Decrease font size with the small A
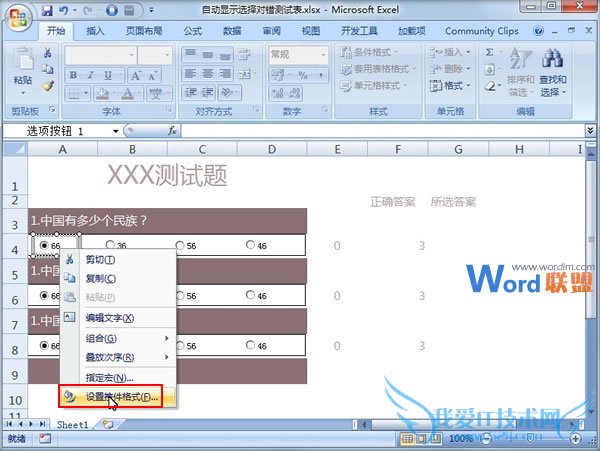Screen dimensions: 600x451 coord(152,76)
